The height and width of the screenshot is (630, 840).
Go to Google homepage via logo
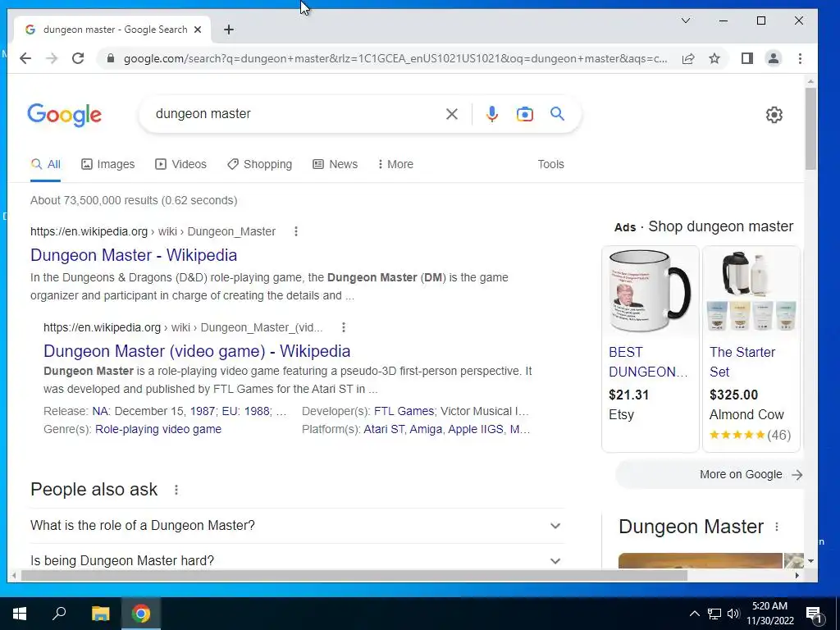(x=64, y=115)
